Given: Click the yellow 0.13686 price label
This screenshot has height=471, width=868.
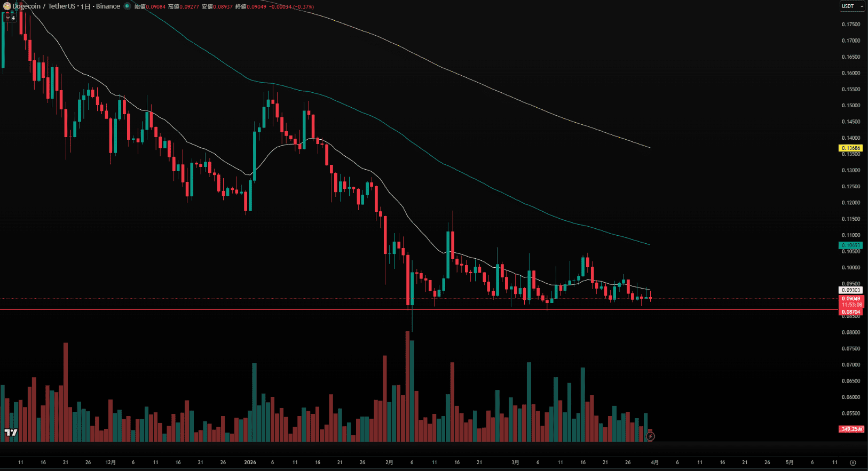Looking at the screenshot, I should coord(850,148).
